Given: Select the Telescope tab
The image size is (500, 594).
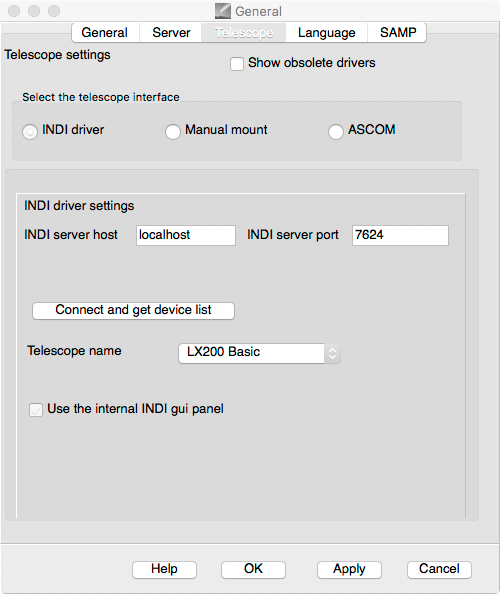Looking at the screenshot, I should pyautogui.click(x=244, y=33).
